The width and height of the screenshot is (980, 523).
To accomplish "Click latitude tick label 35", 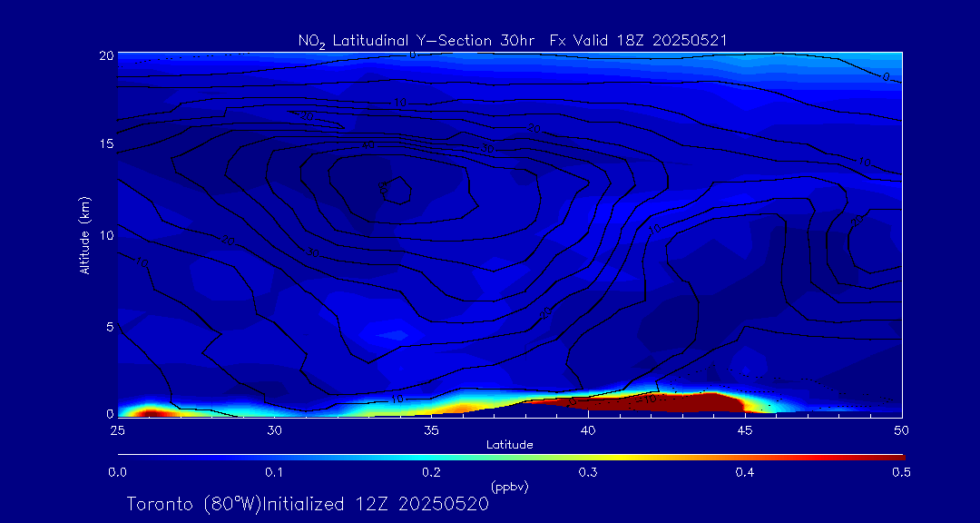I will (x=431, y=430).
